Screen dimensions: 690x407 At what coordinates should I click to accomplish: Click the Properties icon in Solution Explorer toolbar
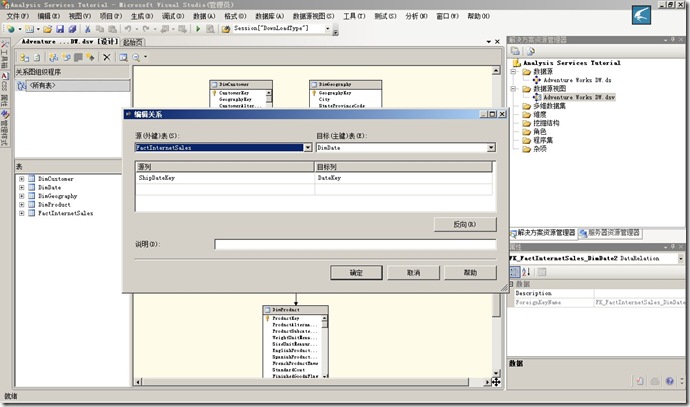pyautogui.click(x=515, y=51)
